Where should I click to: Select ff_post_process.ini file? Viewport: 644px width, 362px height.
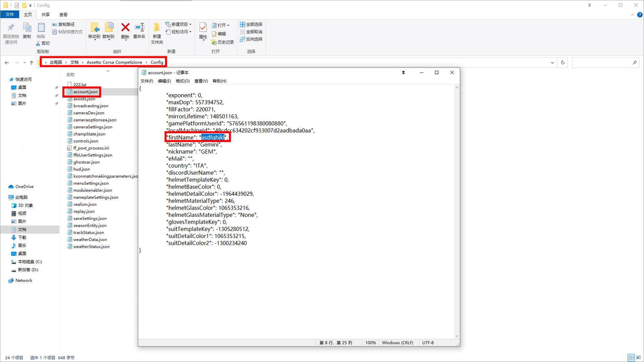point(91,148)
